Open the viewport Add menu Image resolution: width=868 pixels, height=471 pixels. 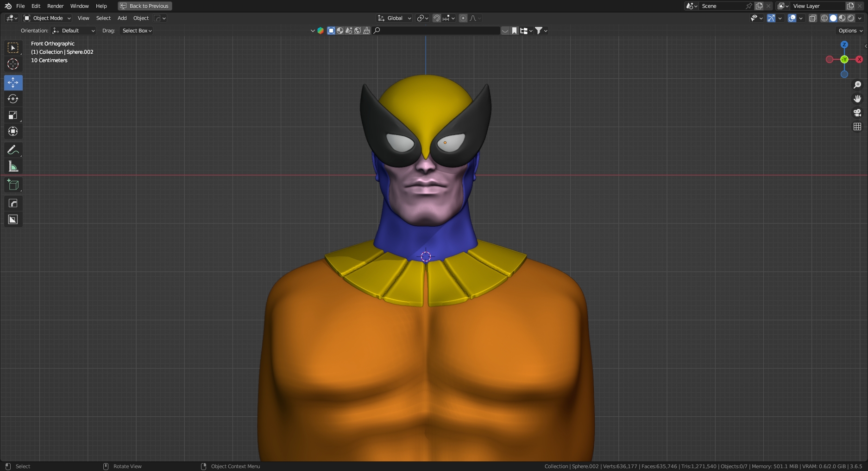coord(122,18)
